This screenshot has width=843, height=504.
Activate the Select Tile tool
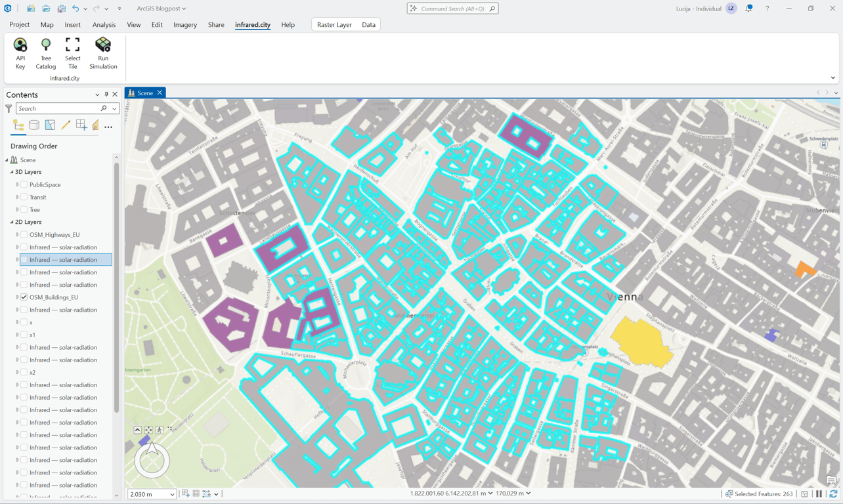tap(73, 53)
